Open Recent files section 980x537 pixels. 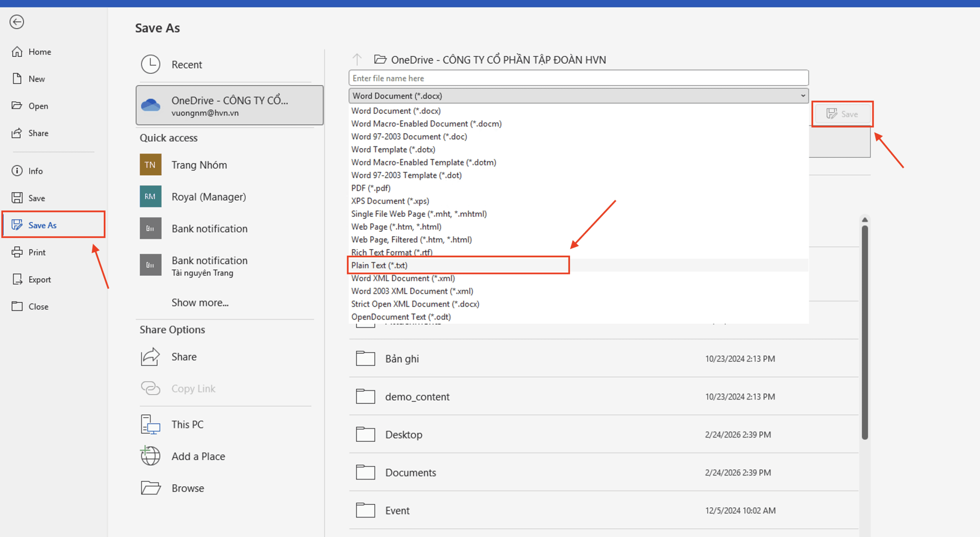[x=187, y=64]
